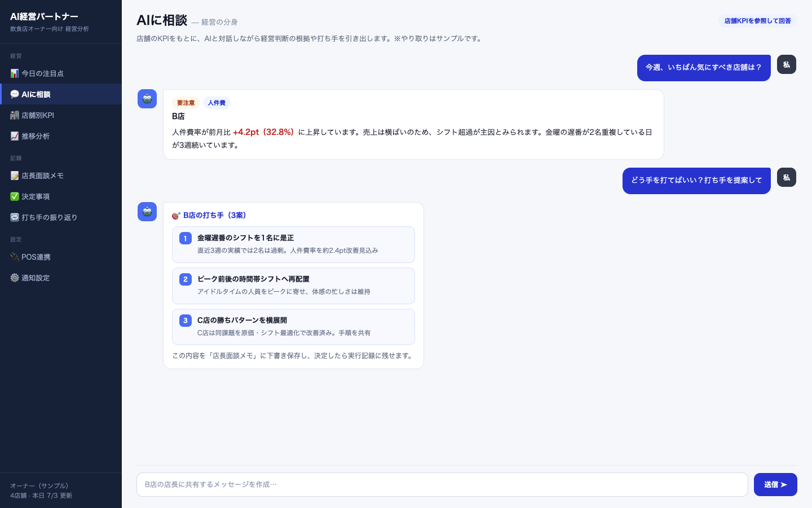Click the B店の打ち手（3案）heading text
This screenshot has height=508, width=812.
215,216
